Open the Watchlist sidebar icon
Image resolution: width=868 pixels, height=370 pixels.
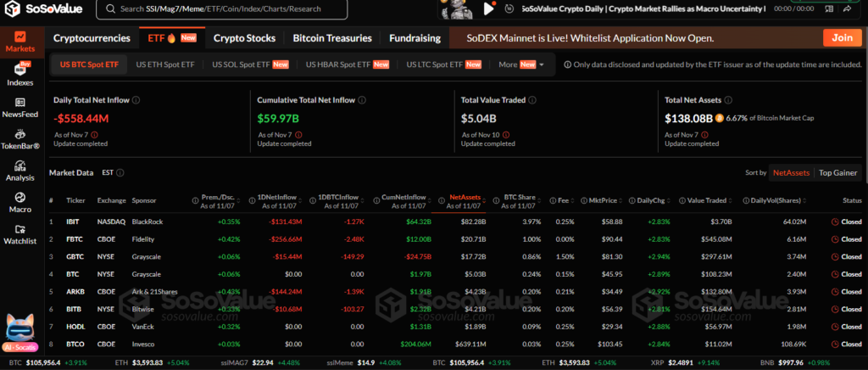point(19,233)
